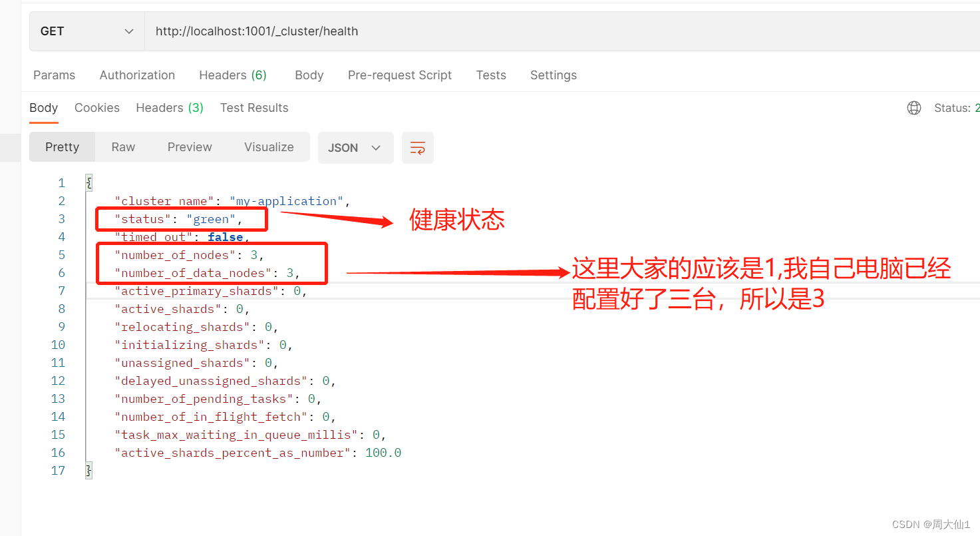This screenshot has width=980, height=536.
Task: Click line number 1 in the gutter
Action: 62,183
